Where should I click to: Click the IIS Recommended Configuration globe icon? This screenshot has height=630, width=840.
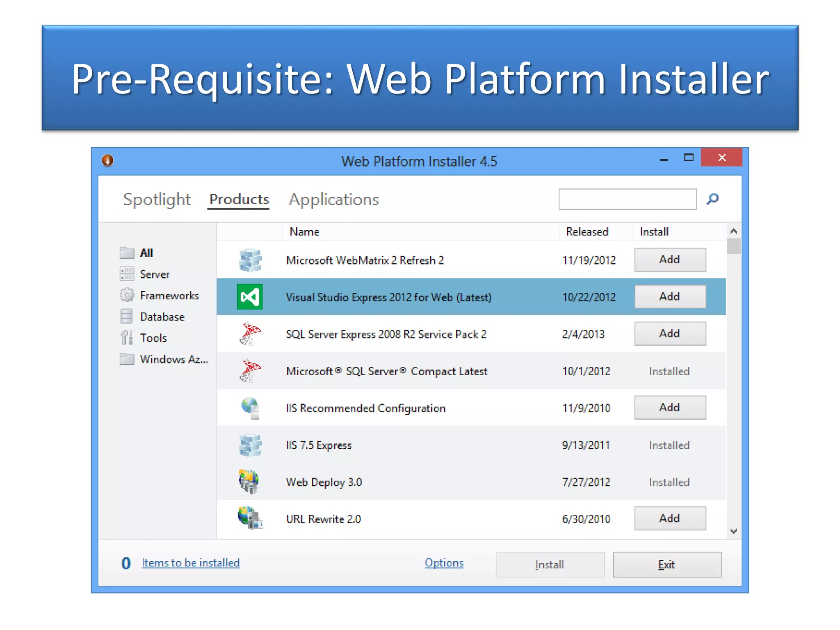(251, 408)
